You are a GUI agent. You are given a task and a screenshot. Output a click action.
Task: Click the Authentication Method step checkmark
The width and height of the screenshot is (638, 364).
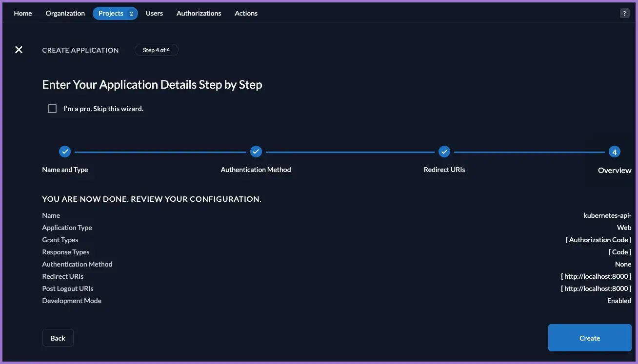pos(256,152)
